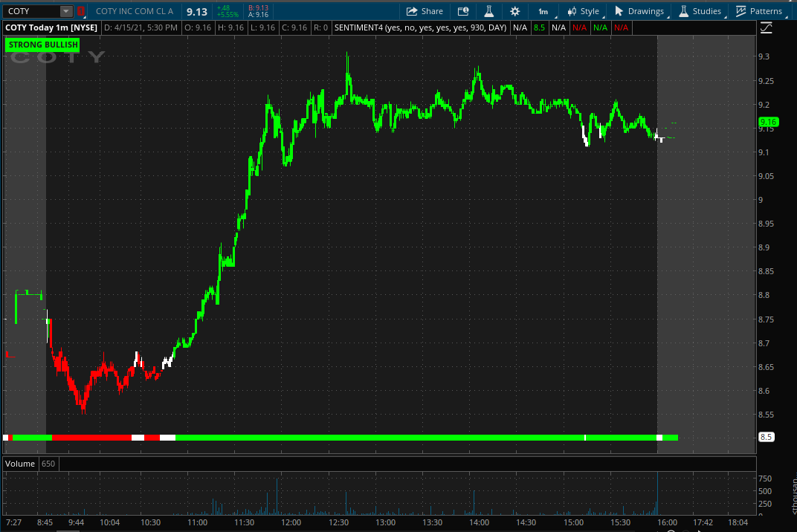Click the green 8.5 study value in header
The height and width of the screenshot is (532, 797).
(x=539, y=27)
